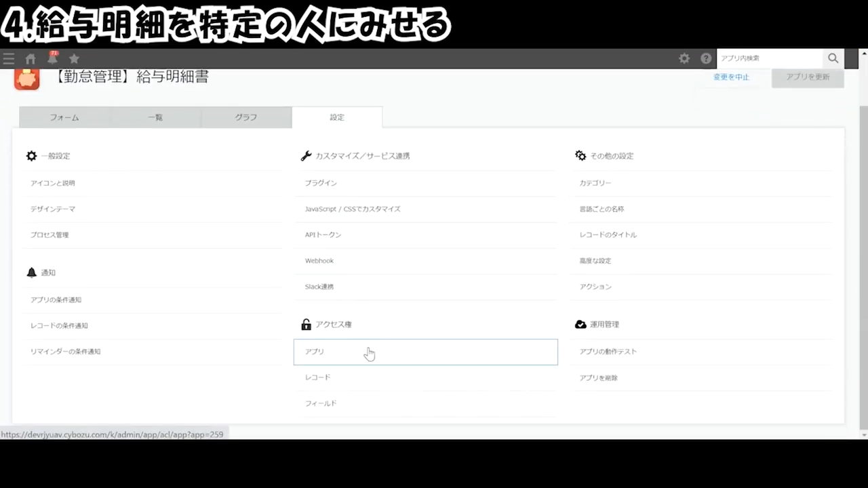
Task: Switch to the フォーム tab
Action: (x=64, y=117)
